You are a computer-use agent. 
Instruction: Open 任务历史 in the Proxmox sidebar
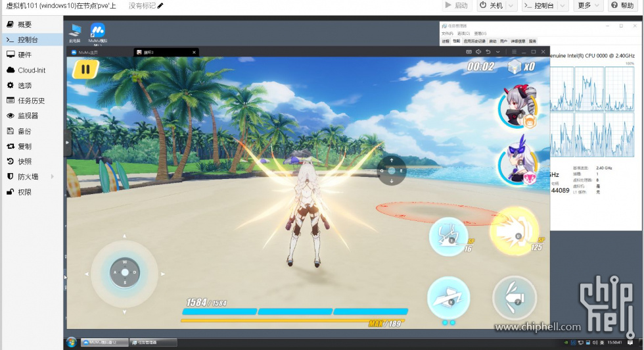[x=32, y=101]
